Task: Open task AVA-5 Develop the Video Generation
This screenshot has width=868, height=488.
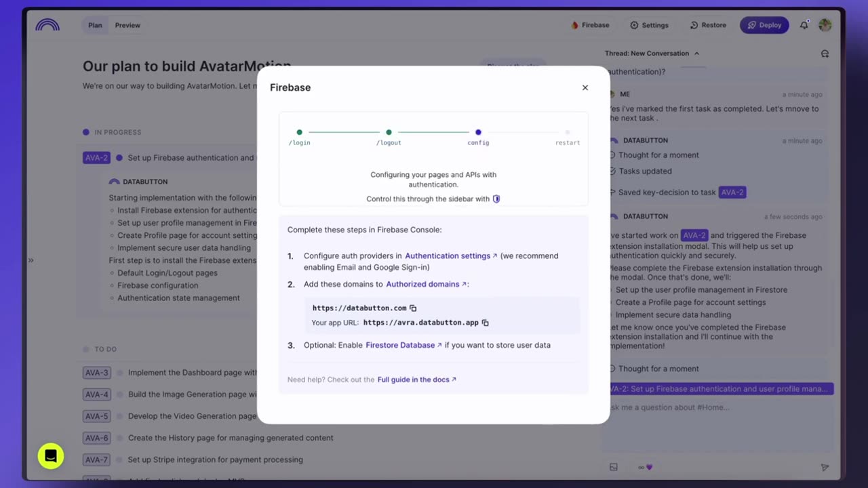Action: [170, 416]
